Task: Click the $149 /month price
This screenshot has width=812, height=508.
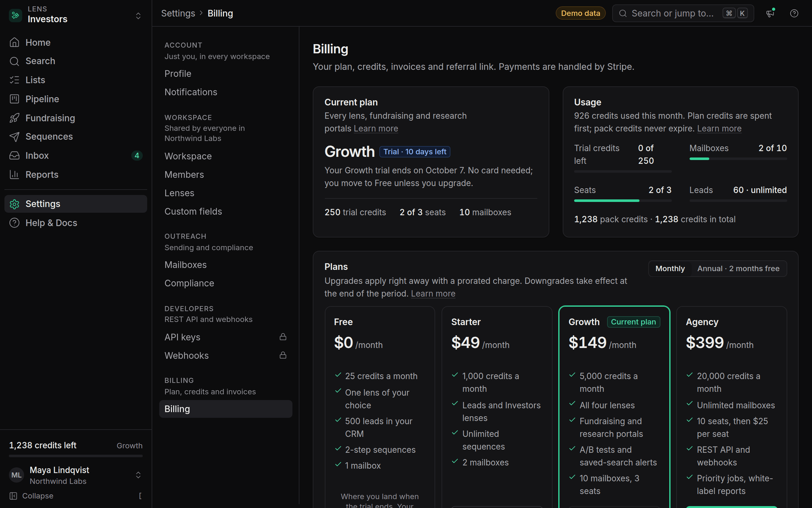Action: [602, 343]
